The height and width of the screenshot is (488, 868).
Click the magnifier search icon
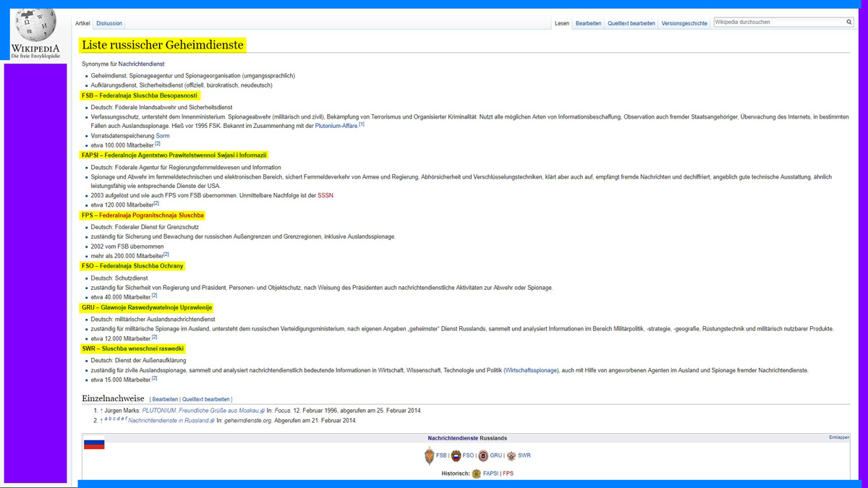[x=849, y=22]
